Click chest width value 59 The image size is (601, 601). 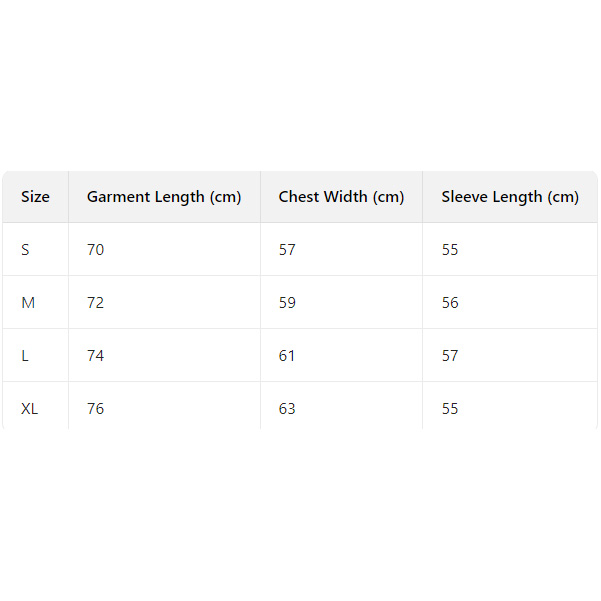pyautogui.click(x=288, y=303)
